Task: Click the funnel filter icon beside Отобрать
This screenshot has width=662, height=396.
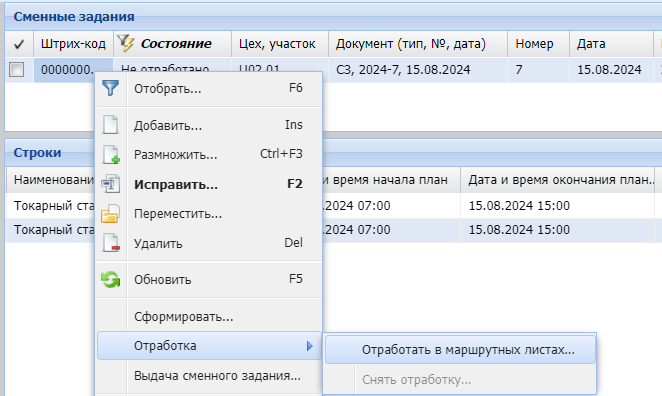Action: (111, 88)
